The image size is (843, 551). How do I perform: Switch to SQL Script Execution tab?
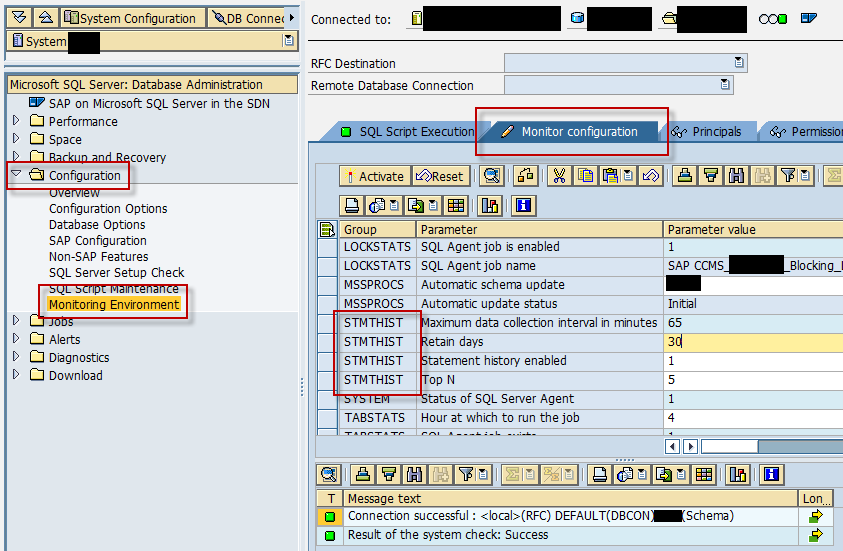(408, 132)
